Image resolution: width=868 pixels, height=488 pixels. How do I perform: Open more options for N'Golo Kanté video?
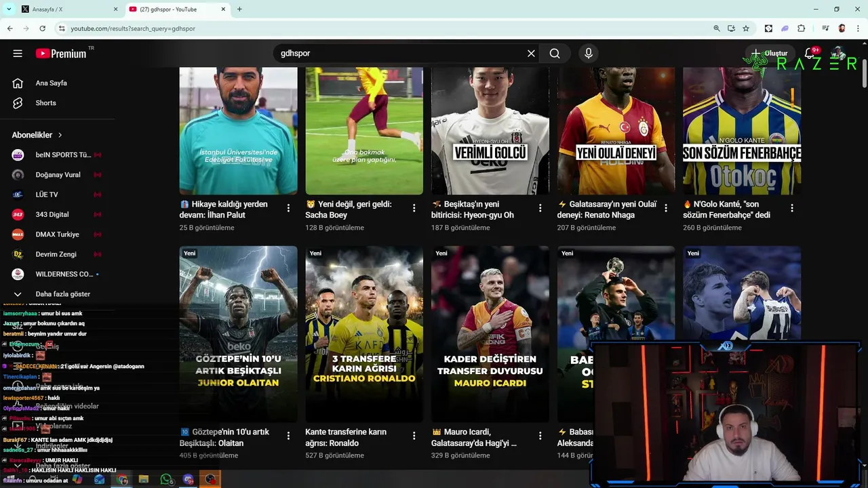pyautogui.click(x=792, y=208)
